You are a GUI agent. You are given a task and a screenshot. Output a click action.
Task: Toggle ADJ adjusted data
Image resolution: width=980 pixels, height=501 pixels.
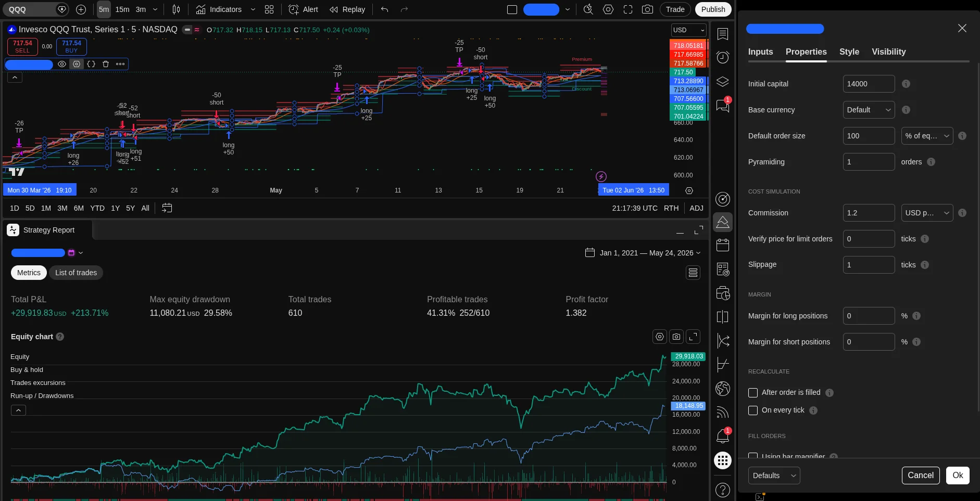(x=696, y=208)
